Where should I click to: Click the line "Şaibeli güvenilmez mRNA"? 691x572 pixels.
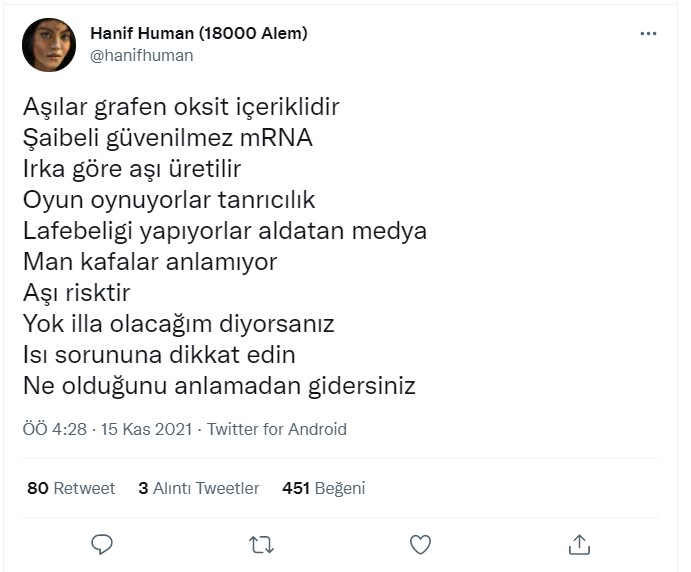pyautogui.click(x=168, y=137)
